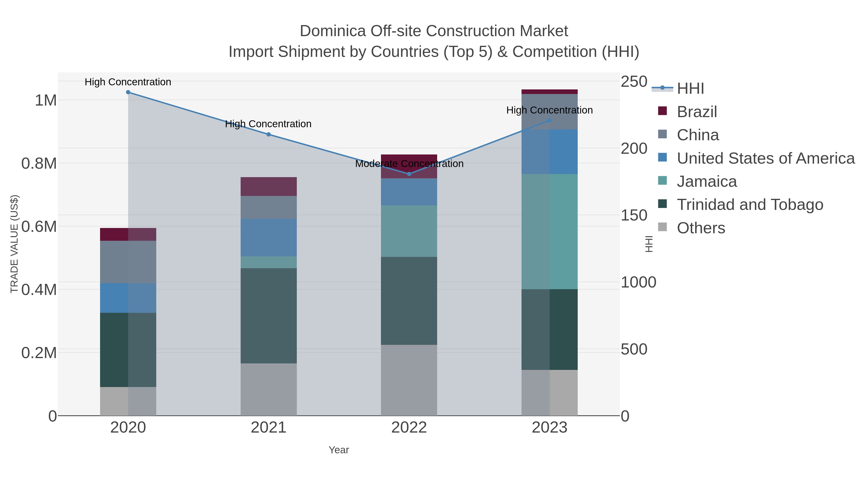Image resolution: width=868 pixels, height=488 pixels.
Task: Click the Jamaica teal legend swatch
Action: 663,180
